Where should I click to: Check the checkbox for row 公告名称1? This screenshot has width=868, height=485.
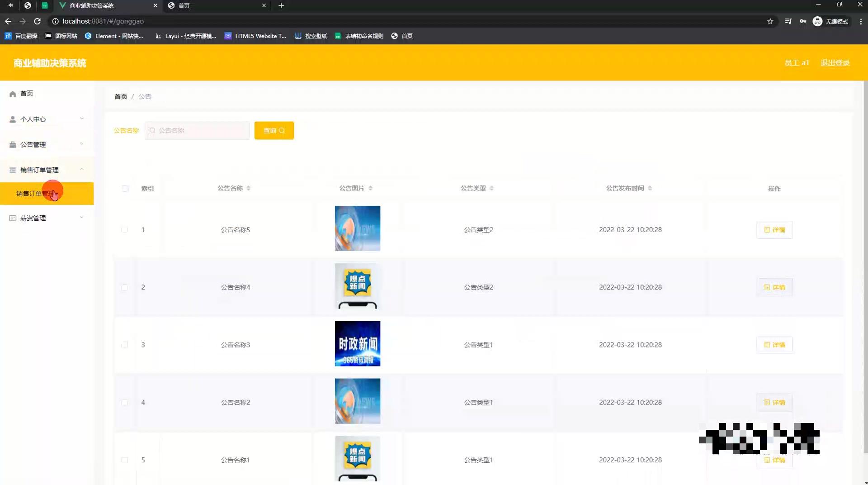coord(124,460)
